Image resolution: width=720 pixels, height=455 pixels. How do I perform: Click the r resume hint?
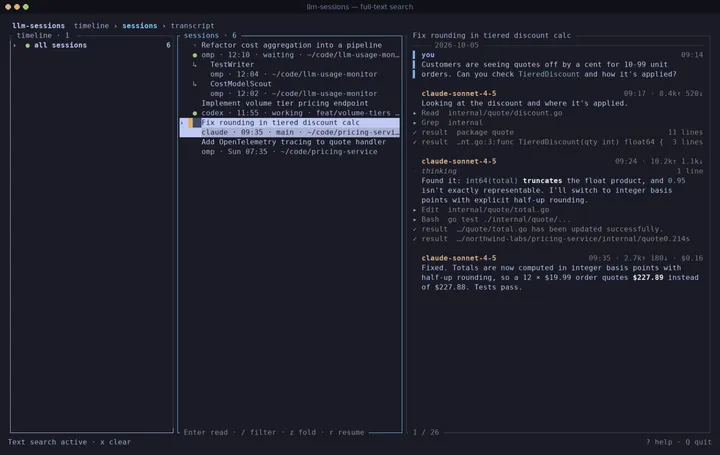(347, 433)
